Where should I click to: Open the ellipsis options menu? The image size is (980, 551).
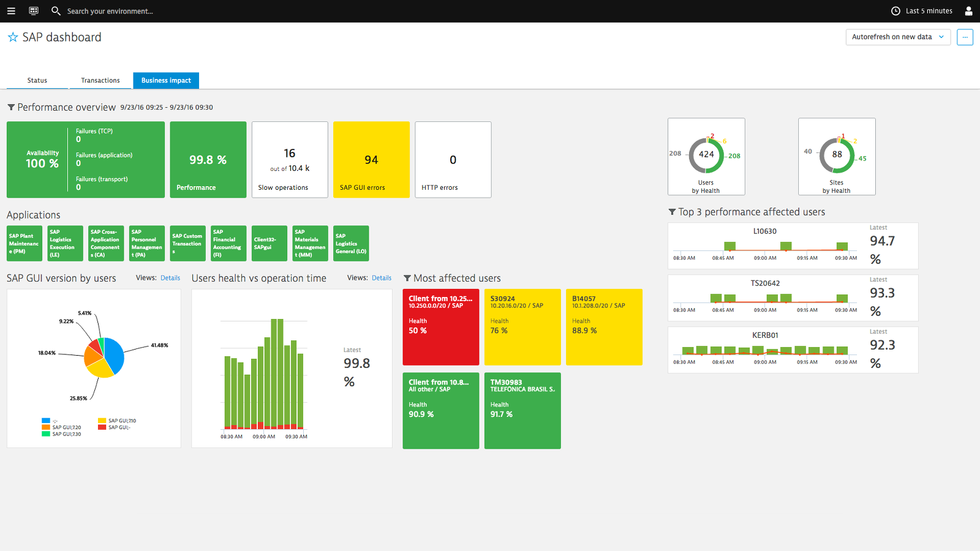coord(965,37)
